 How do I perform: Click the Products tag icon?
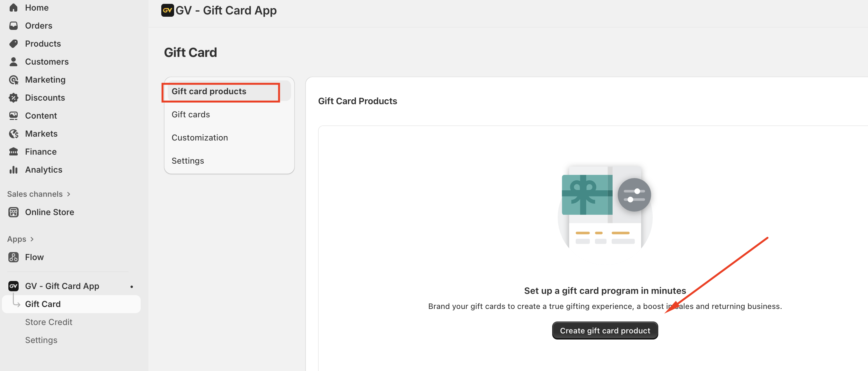pos(13,43)
